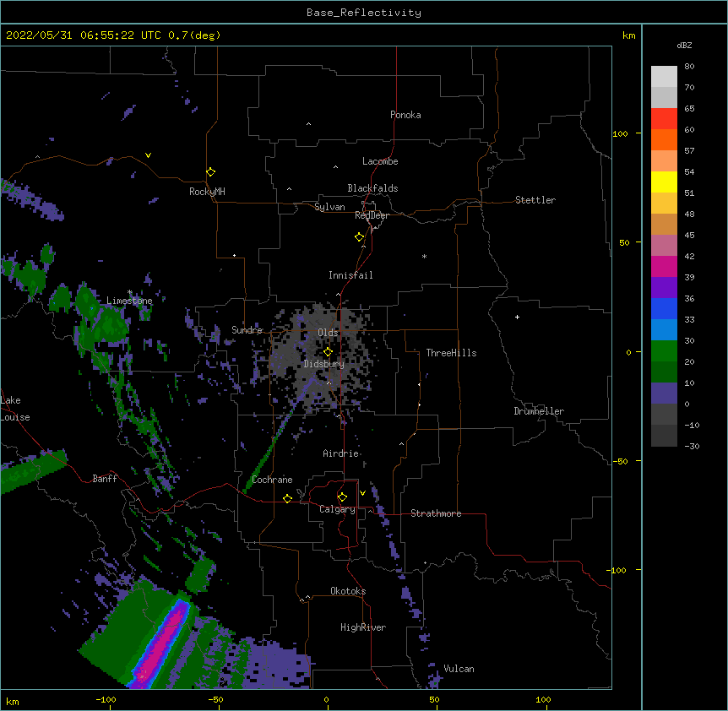Click the Drumheller label
Image resolution: width=728 pixels, height=711 pixels.
click(539, 411)
